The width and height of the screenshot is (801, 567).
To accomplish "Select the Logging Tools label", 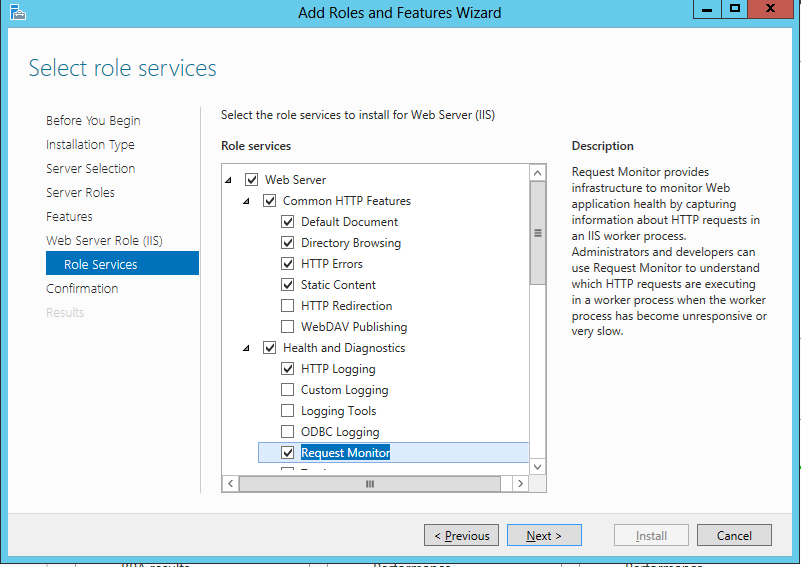I will click(338, 411).
